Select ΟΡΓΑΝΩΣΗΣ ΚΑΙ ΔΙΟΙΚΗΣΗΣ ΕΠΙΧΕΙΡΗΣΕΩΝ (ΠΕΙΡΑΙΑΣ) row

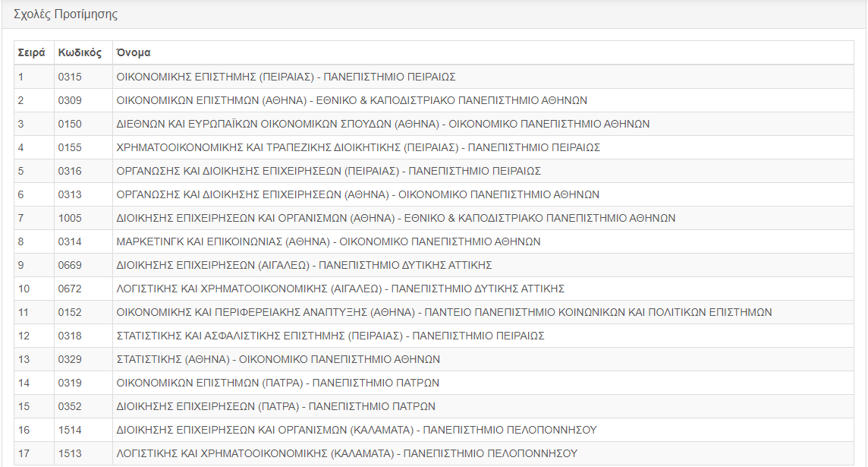point(328,171)
